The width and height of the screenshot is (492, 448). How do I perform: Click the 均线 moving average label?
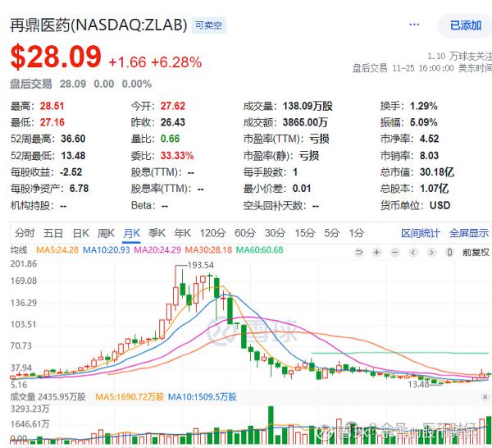(x=19, y=250)
